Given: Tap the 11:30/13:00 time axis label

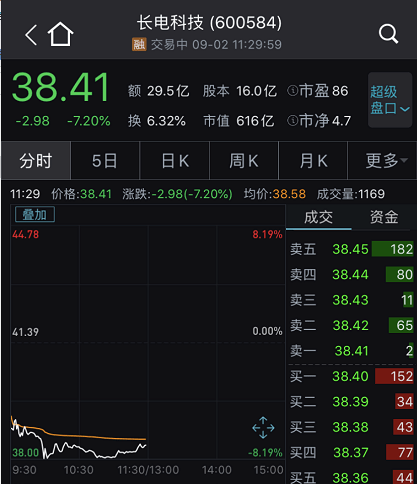Looking at the screenshot, I should pyautogui.click(x=148, y=470).
